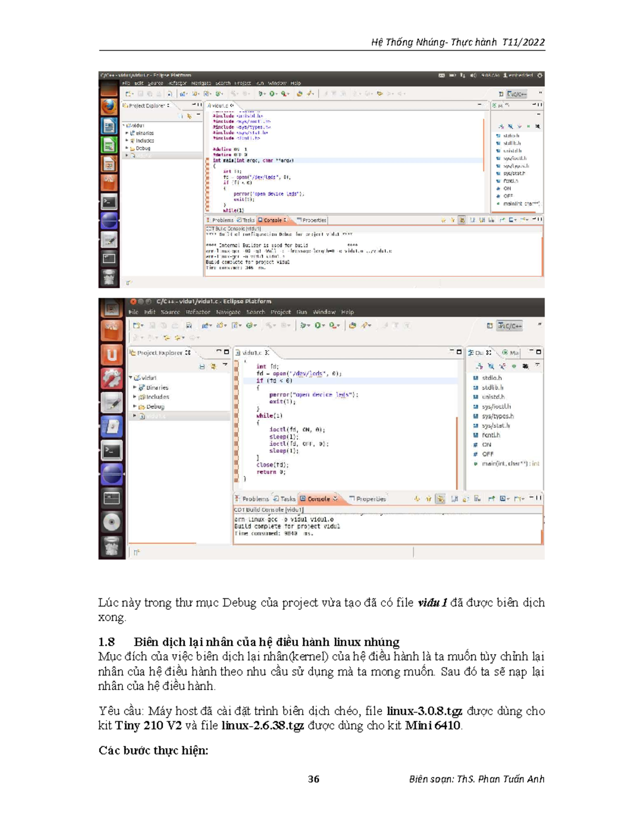Expand the vidu1.c file node in lower Project Explorer

(135, 416)
